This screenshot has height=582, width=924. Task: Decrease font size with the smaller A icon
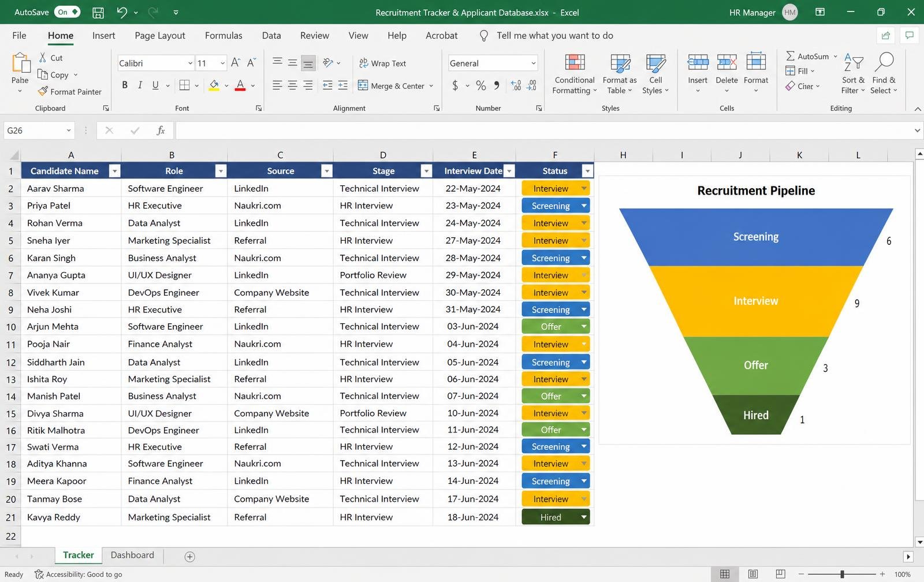click(251, 63)
